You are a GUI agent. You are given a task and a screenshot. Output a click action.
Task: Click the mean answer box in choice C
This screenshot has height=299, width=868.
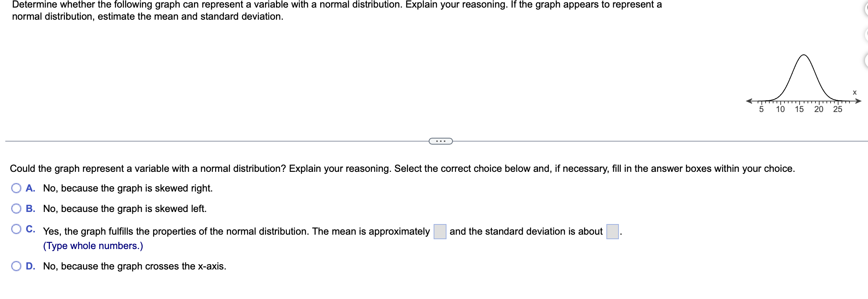[x=440, y=231]
